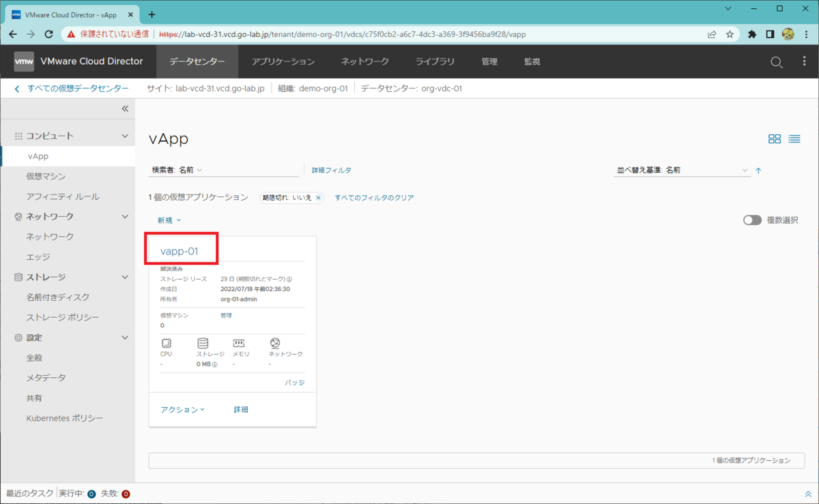Open the 検索者: 名前 dropdown
Viewport: 819px width, 504px height.
(177, 170)
